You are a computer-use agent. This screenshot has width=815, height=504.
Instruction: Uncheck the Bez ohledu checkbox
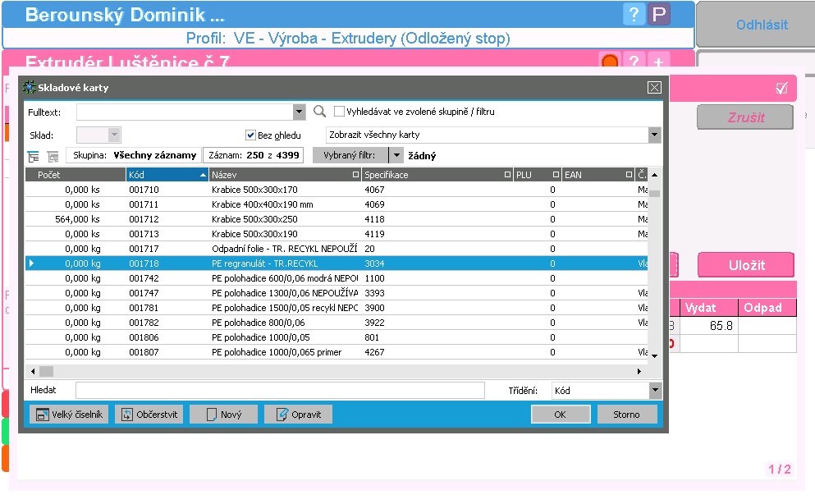tap(251, 135)
